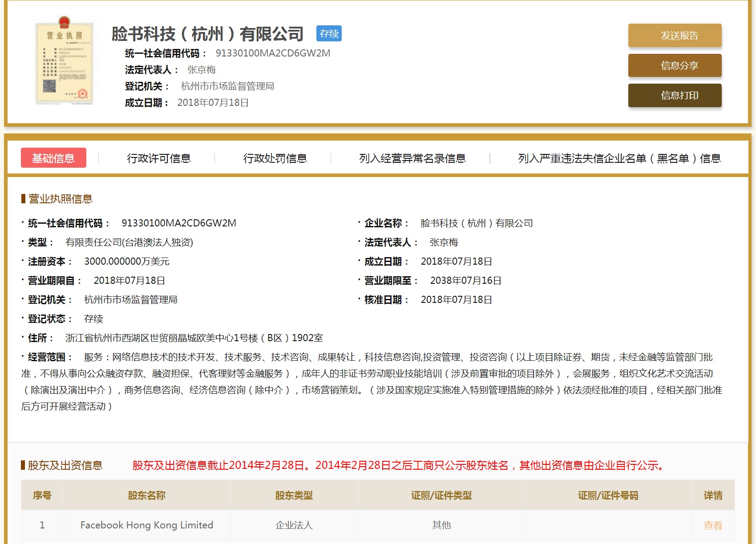Click 杭州市市场监督管理局 in the header
Viewport: 756px width, 544px height.
(227, 86)
